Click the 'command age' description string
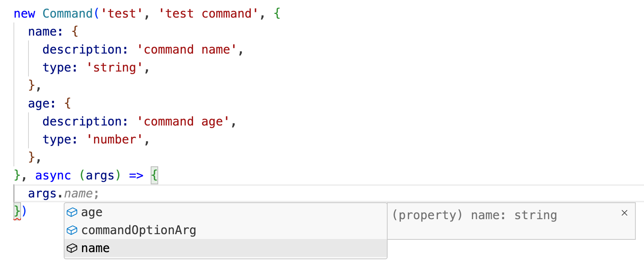 click(x=183, y=121)
